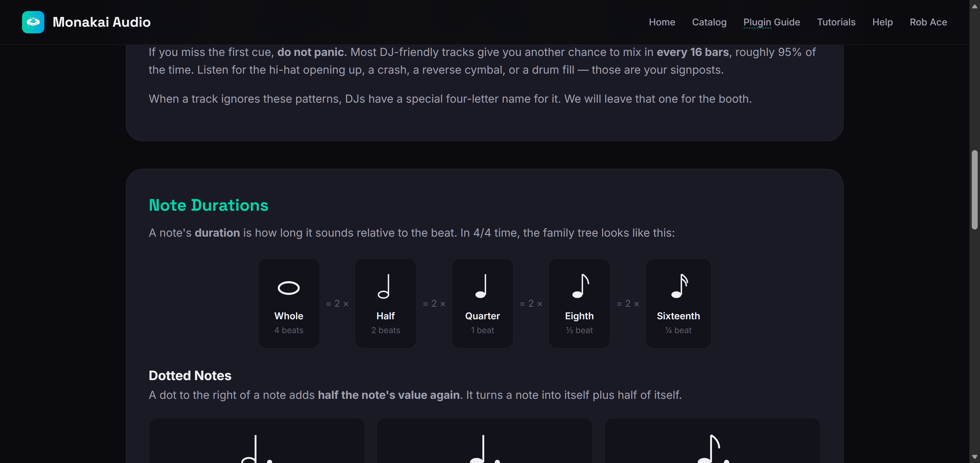
Task: Open the Help page
Action: (x=882, y=22)
